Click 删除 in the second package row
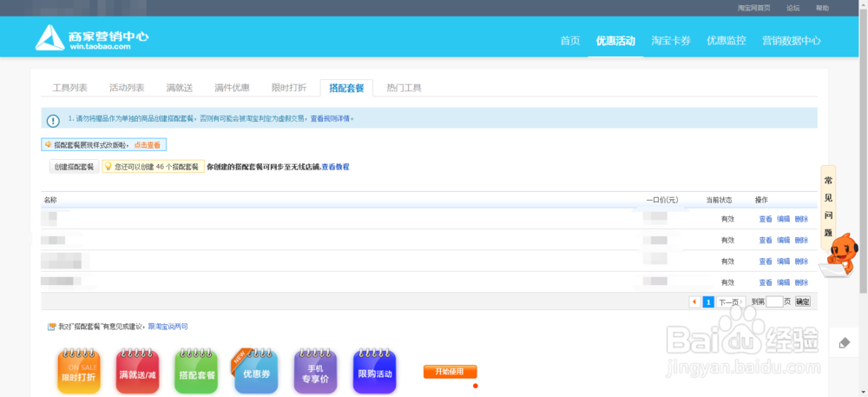Viewport: 868px width, 397px height. pos(801,241)
